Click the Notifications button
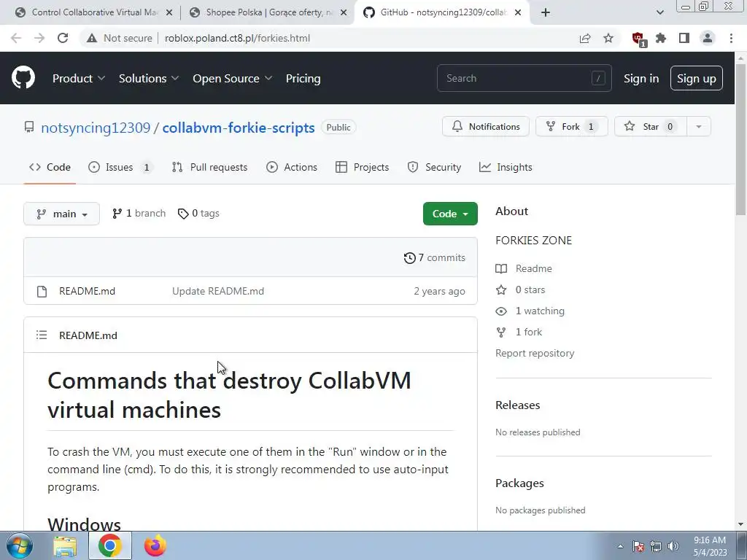The width and height of the screenshot is (747, 560). pyautogui.click(x=485, y=127)
